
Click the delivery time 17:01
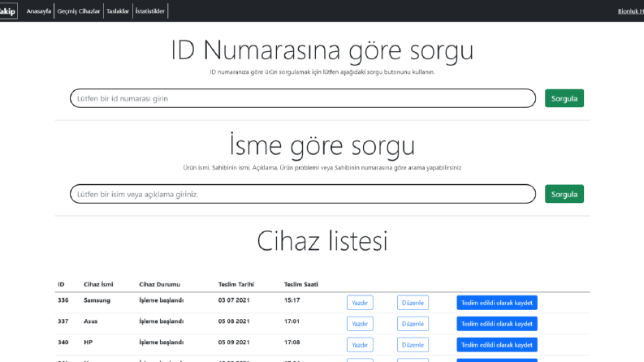(292, 321)
